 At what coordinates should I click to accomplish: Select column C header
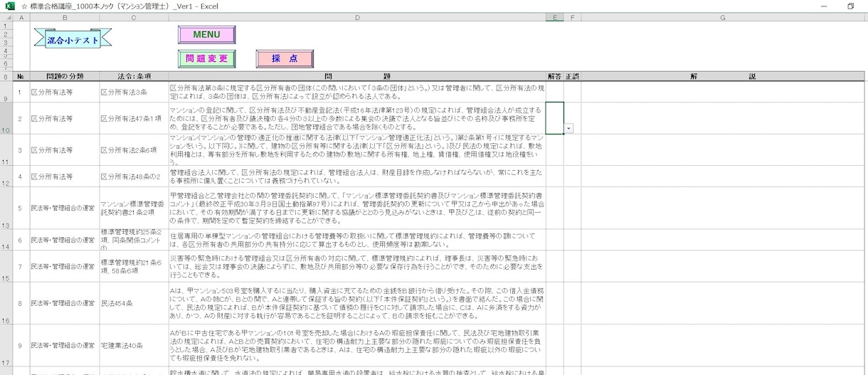134,17
